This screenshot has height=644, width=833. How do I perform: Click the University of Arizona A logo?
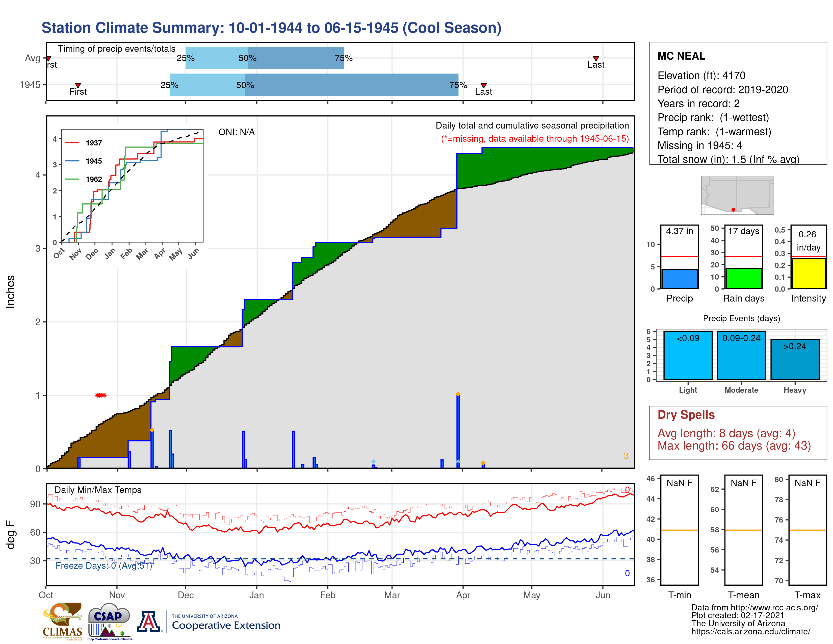(x=149, y=622)
